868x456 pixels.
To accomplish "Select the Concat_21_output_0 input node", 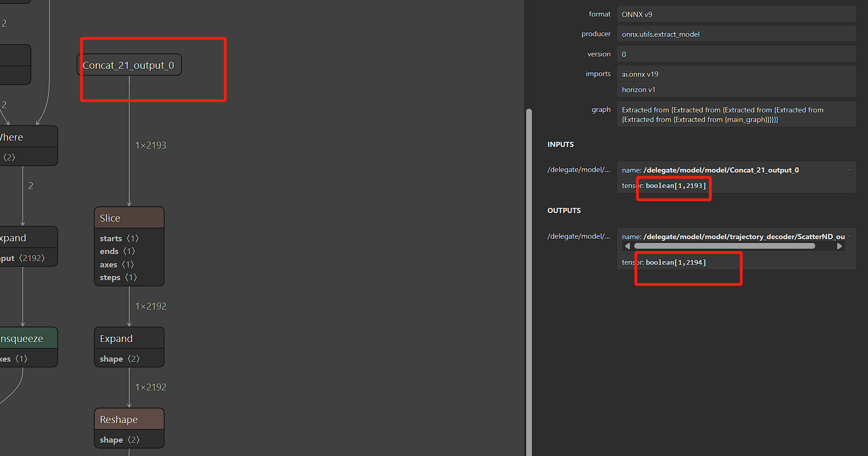I will click(129, 65).
